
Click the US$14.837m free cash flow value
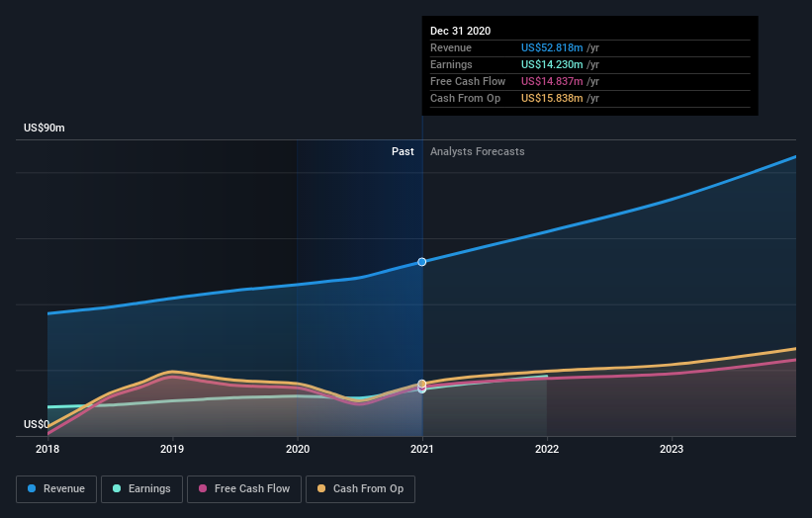pyautogui.click(x=552, y=81)
